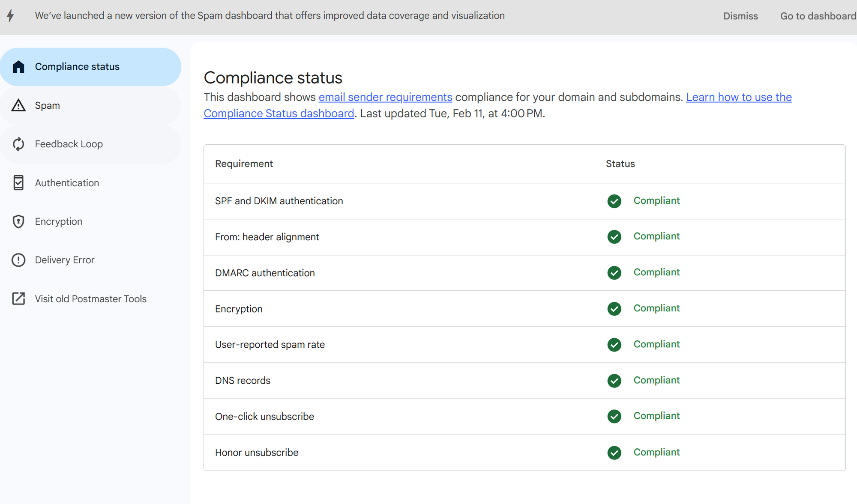Open Feedback Loop sidebar item
The height and width of the screenshot is (504, 857).
(69, 144)
